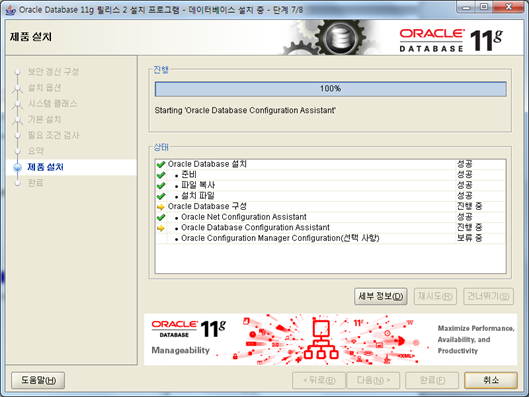Click Oracle Net Configuration Assistant row text
529x397 pixels.
pyautogui.click(x=244, y=217)
